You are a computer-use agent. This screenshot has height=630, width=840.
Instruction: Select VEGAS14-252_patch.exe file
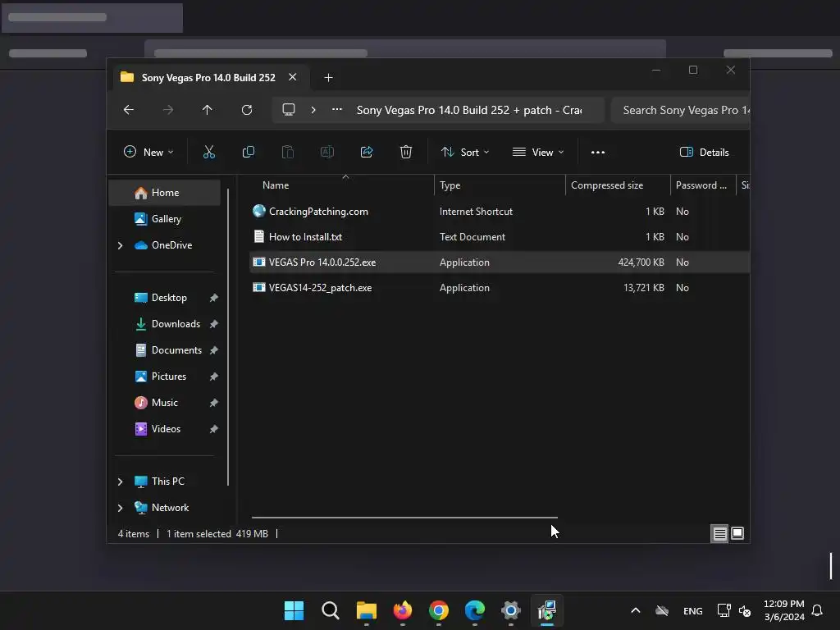pyautogui.click(x=500, y=288)
